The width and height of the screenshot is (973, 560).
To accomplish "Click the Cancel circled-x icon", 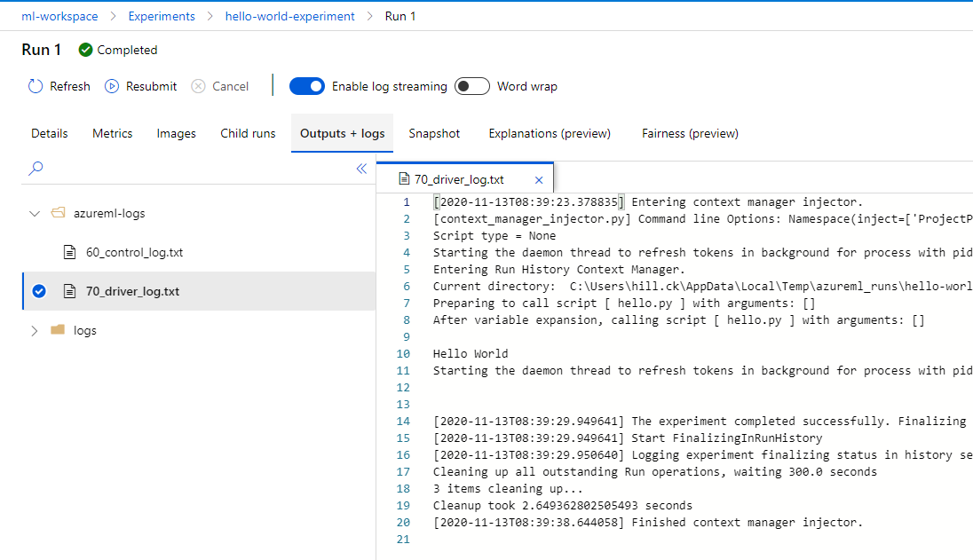I will point(198,86).
